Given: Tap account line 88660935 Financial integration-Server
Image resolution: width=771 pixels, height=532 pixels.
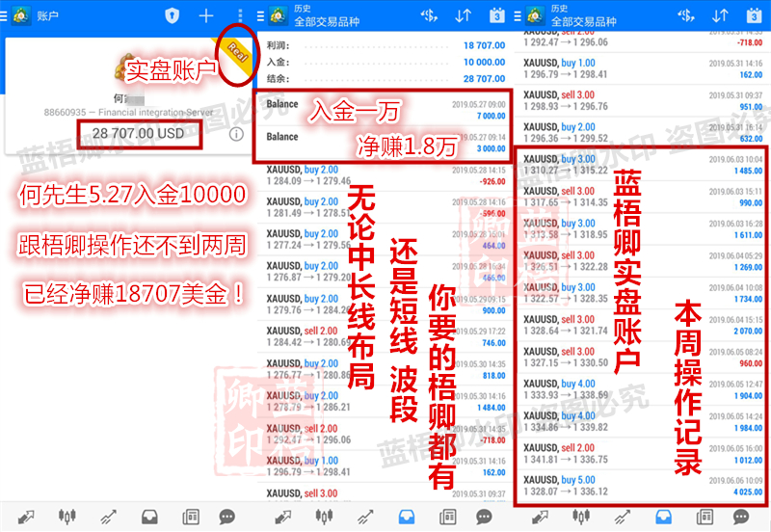Looking at the screenshot, I should (129, 113).
